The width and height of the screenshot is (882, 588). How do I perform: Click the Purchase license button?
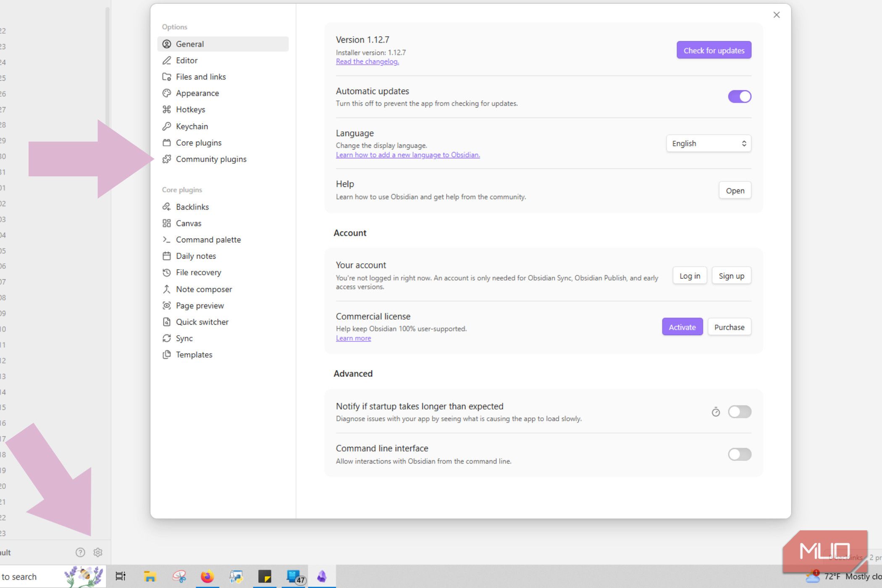pyautogui.click(x=729, y=327)
